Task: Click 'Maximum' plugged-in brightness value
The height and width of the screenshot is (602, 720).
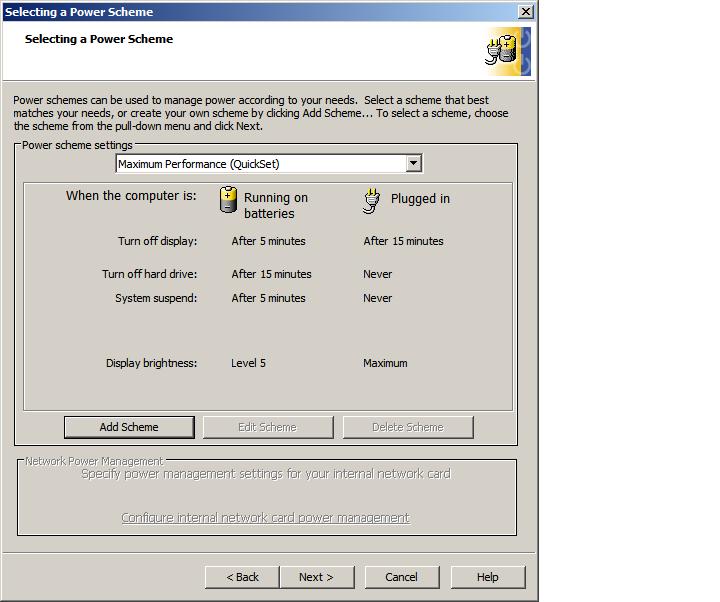Action: (x=385, y=363)
